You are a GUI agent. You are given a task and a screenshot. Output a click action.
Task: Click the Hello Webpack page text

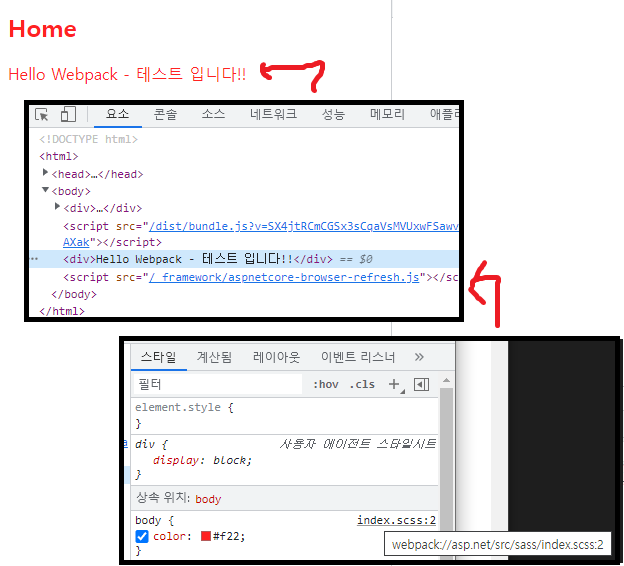click(127, 74)
